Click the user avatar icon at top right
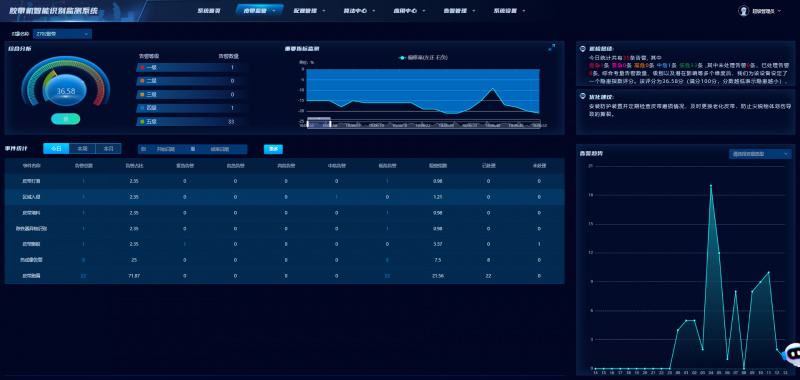Screen dimensions: 800x380 [743, 10]
